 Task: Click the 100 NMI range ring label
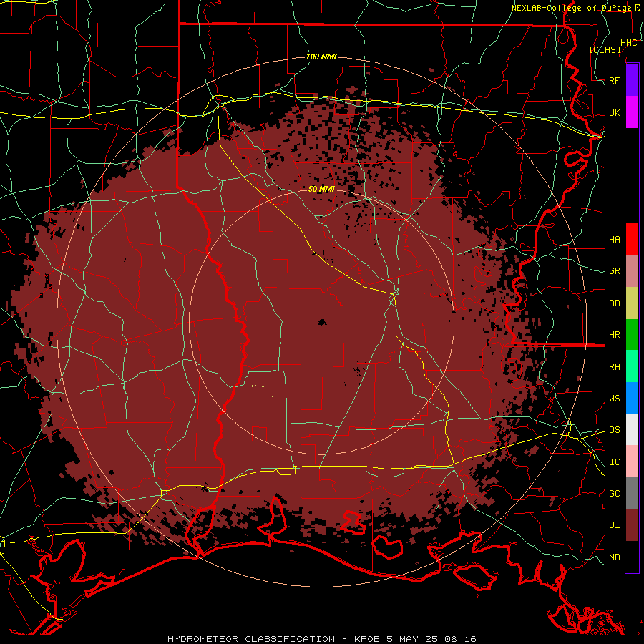(x=321, y=57)
